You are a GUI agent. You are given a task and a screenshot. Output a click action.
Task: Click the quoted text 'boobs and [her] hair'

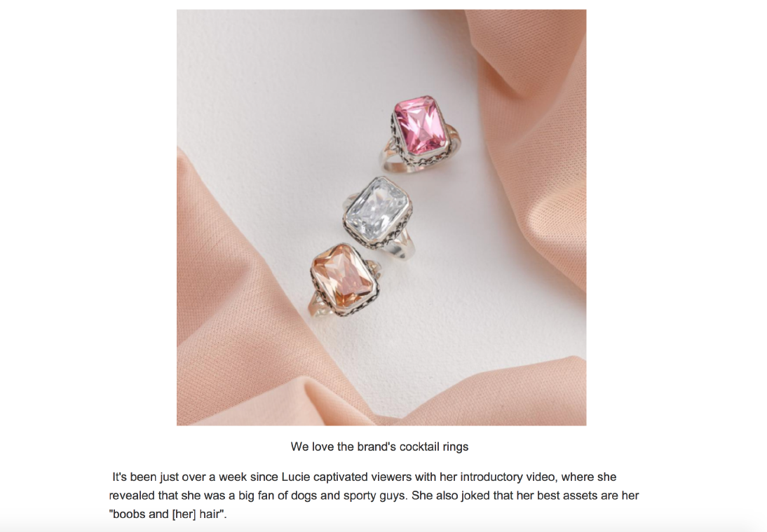(x=168, y=514)
